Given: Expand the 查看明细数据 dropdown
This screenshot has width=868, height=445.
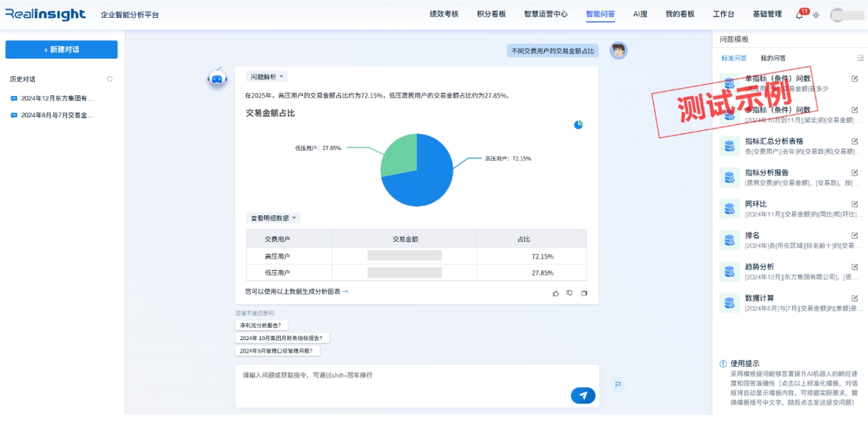Looking at the screenshot, I should click(x=273, y=218).
